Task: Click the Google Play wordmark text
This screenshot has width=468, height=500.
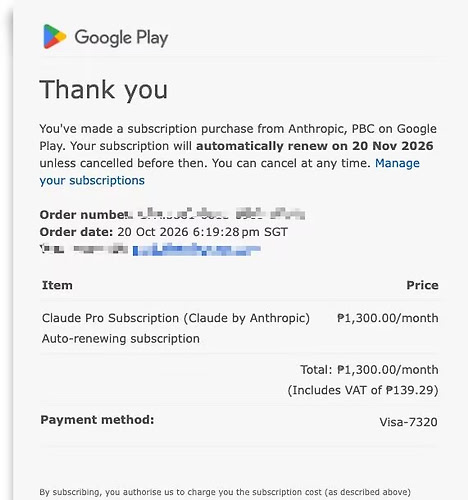Action: pyautogui.click(x=121, y=38)
